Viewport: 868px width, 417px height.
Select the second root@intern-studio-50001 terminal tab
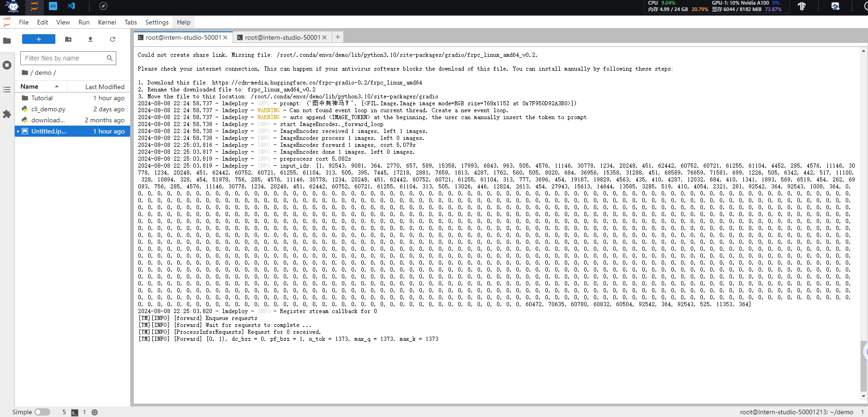282,37
